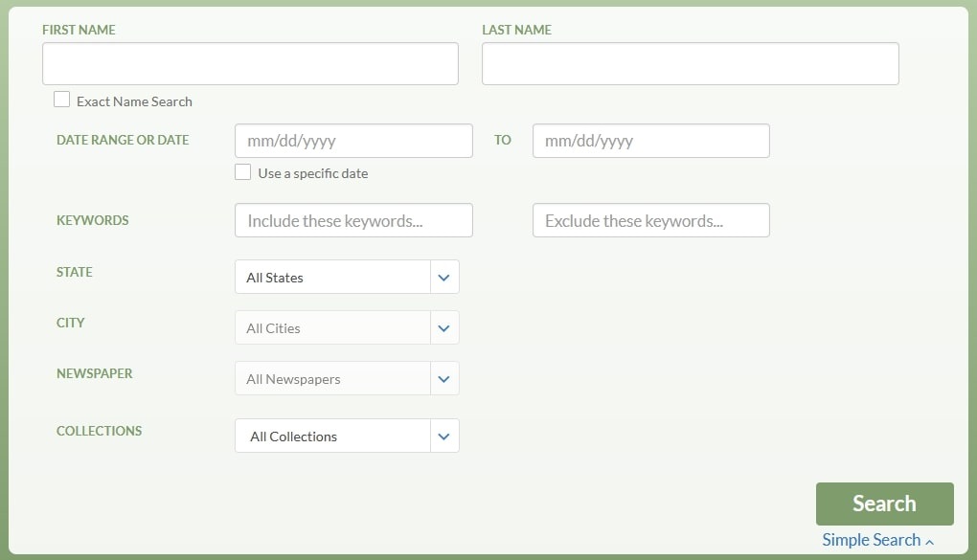Expand the All Newspapers combo box
Image resolution: width=977 pixels, height=560 pixels.
(347, 379)
